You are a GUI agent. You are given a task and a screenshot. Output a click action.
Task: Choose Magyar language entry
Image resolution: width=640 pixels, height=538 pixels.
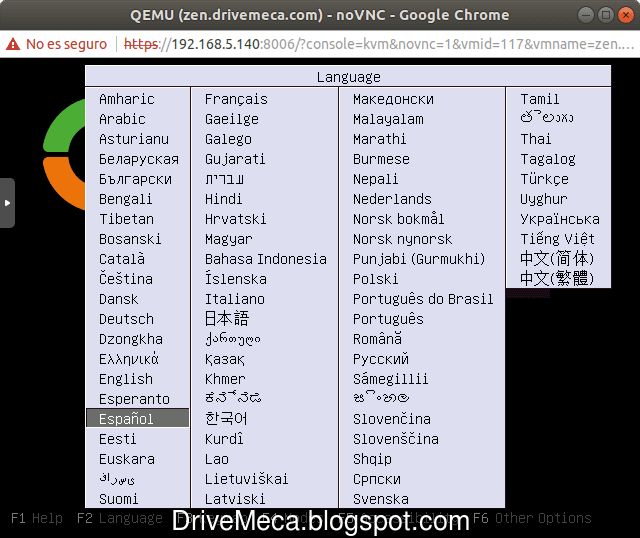point(229,239)
